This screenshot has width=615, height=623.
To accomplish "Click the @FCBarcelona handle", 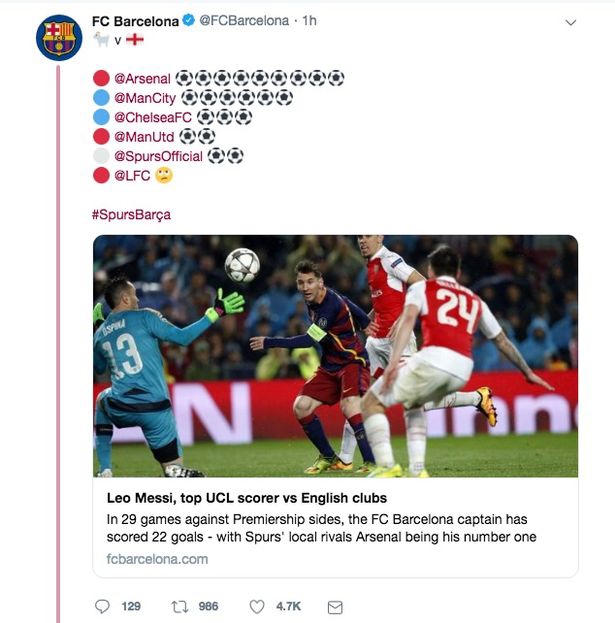I will coord(244,21).
